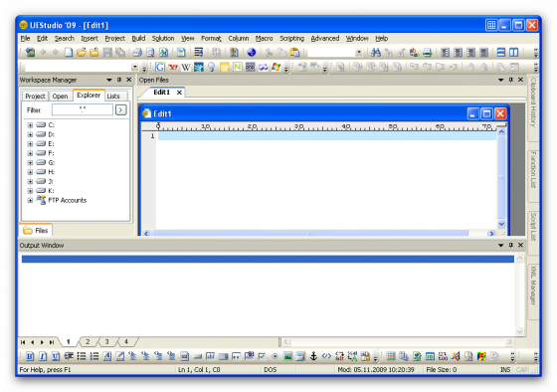Click the binoculars Find icon
Viewport: 557px width, 392px height.
[376, 53]
